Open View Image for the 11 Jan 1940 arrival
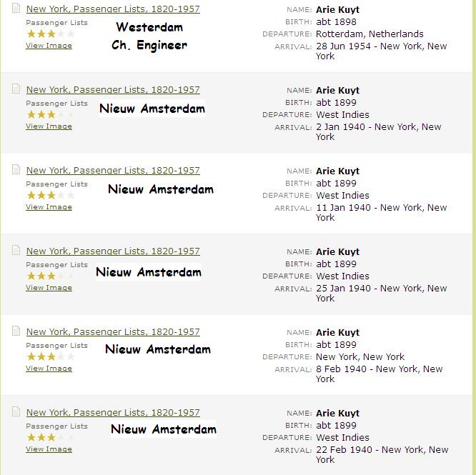476x475 pixels. [x=49, y=207]
